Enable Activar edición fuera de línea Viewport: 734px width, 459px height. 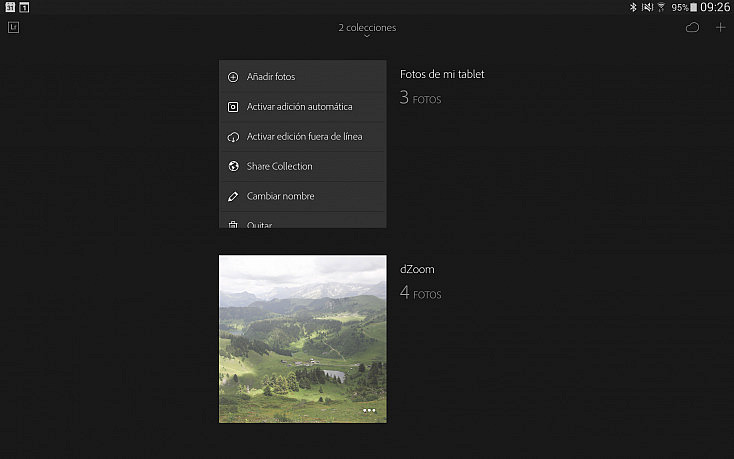point(302,137)
